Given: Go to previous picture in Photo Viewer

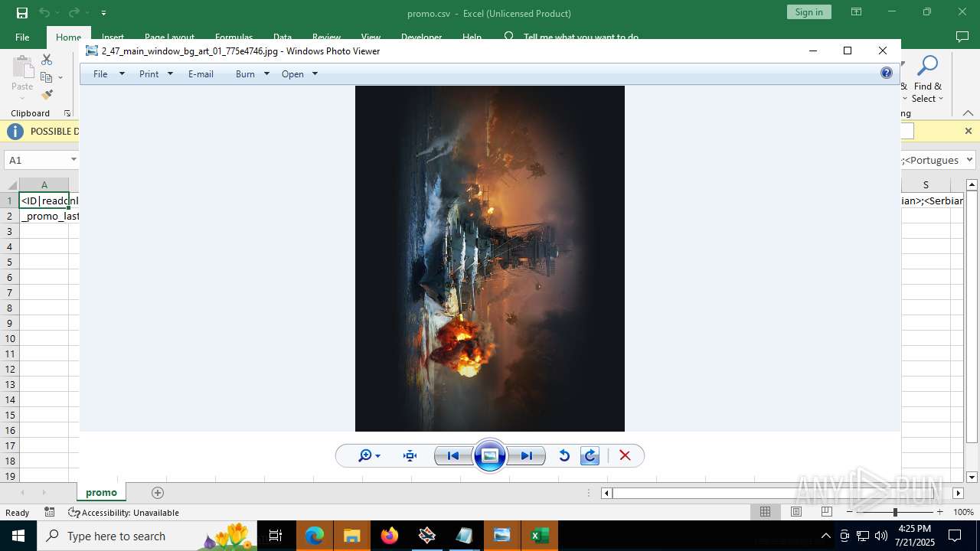Looking at the screenshot, I should pyautogui.click(x=453, y=456).
